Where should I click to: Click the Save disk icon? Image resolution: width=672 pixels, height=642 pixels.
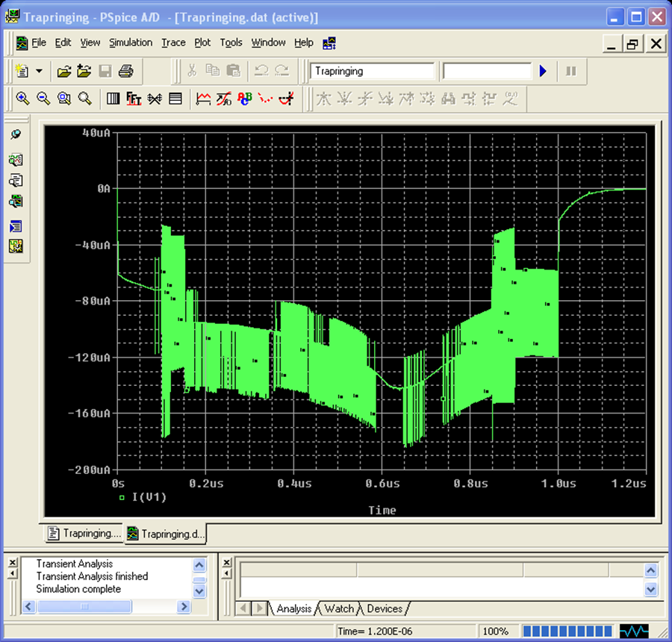(105, 71)
